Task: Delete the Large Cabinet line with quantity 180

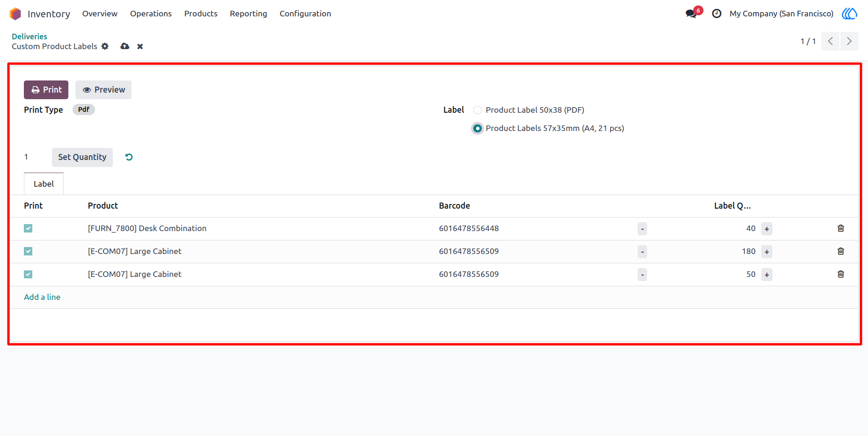Action: coord(840,251)
